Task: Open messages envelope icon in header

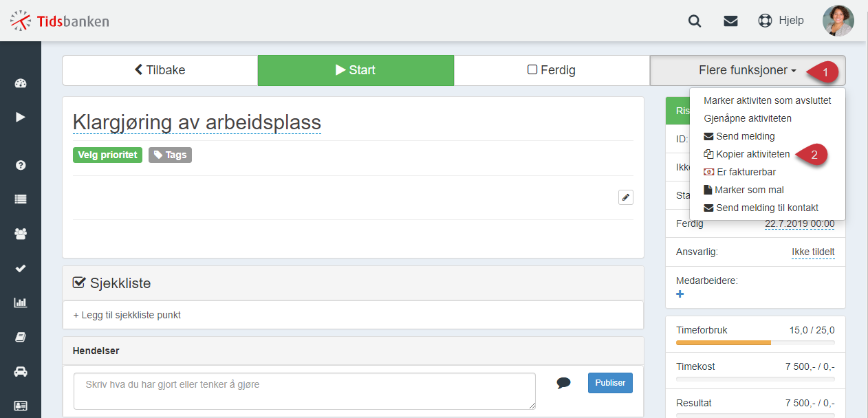Action: (730, 21)
